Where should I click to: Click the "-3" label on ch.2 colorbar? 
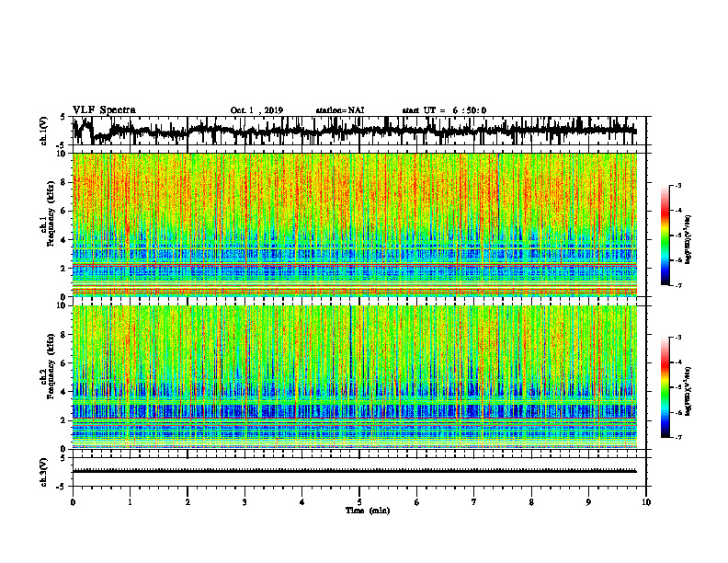pos(677,338)
